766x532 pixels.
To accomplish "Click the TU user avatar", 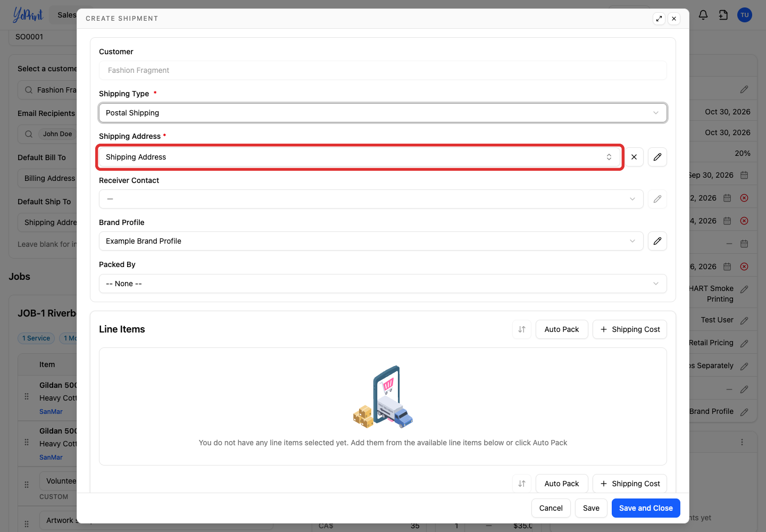I will pos(745,15).
